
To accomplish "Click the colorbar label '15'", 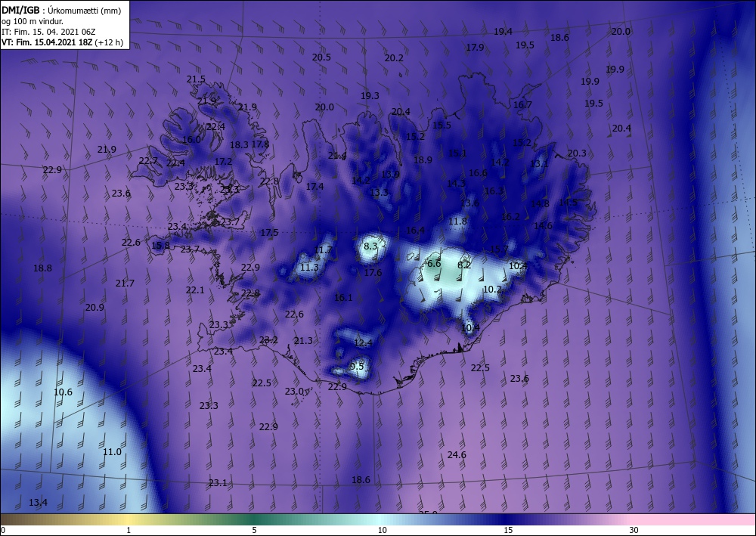I will pyautogui.click(x=508, y=530).
